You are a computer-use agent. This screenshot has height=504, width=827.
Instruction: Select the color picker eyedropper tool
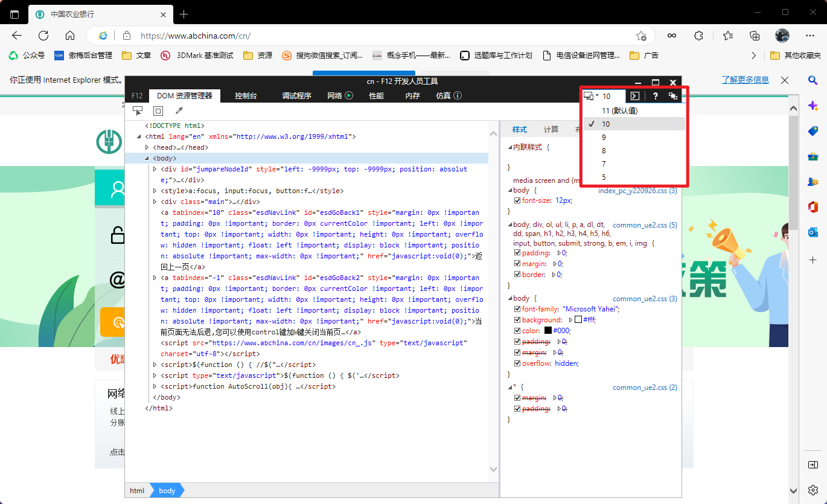(179, 111)
